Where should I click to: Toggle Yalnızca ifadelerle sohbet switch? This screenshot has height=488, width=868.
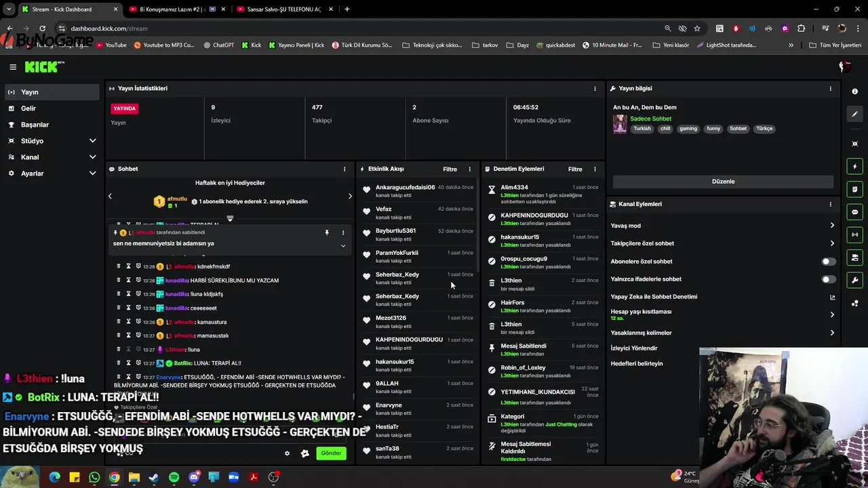(x=829, y=279)
